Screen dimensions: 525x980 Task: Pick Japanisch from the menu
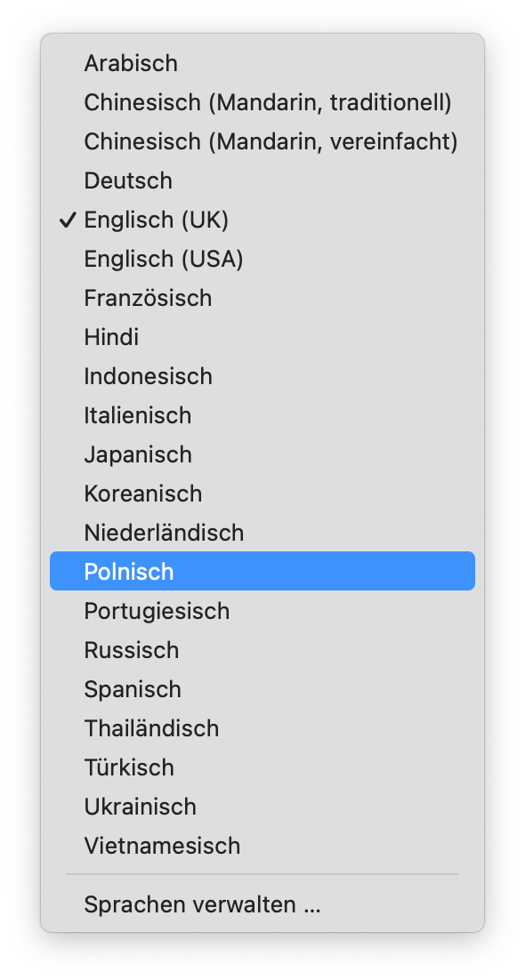coord(262,454)
